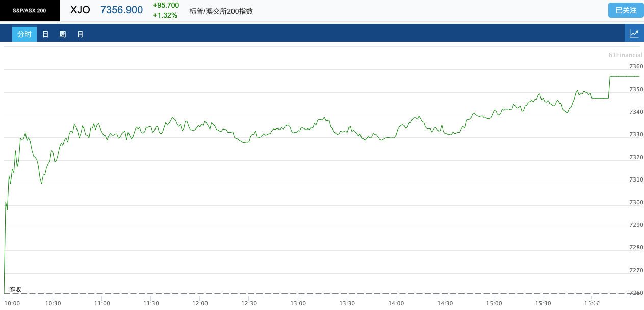The height and width of the screenshot is (310, 644).
Task: Open the chart type icon button
Action: 634,34
